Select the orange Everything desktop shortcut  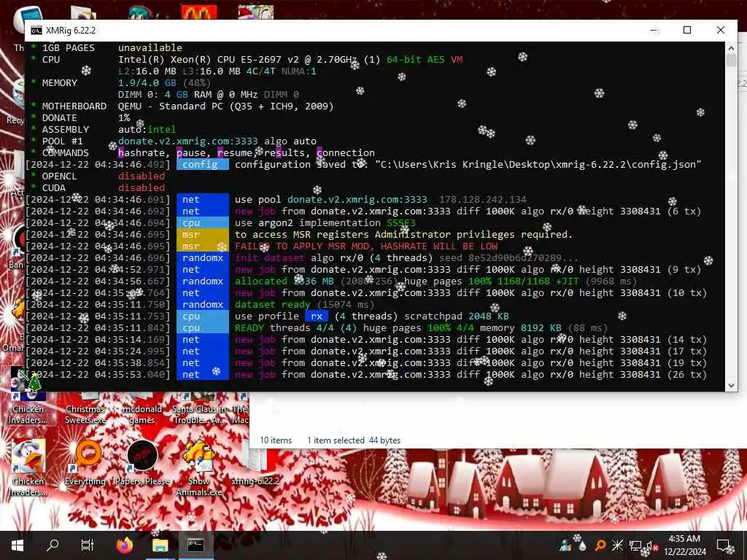click(86, 463)
